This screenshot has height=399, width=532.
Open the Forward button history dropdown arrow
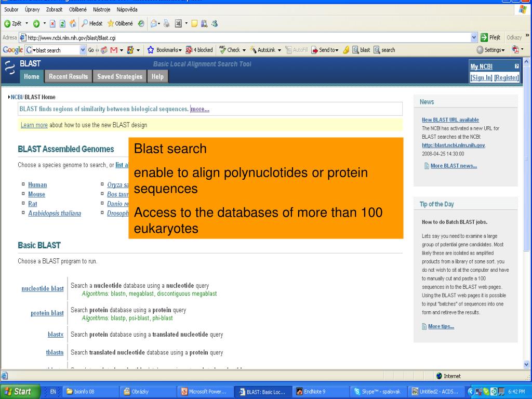[x=45, y=23]
